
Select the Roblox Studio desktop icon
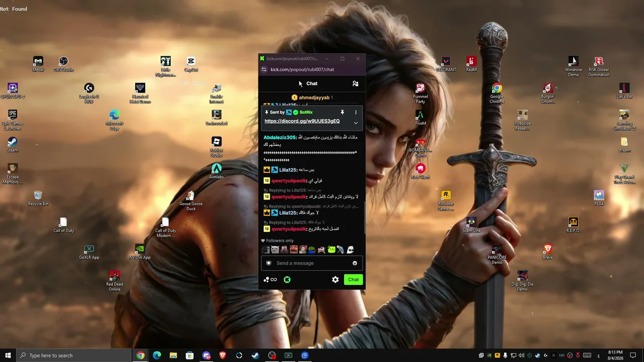(x=216, y=147)
